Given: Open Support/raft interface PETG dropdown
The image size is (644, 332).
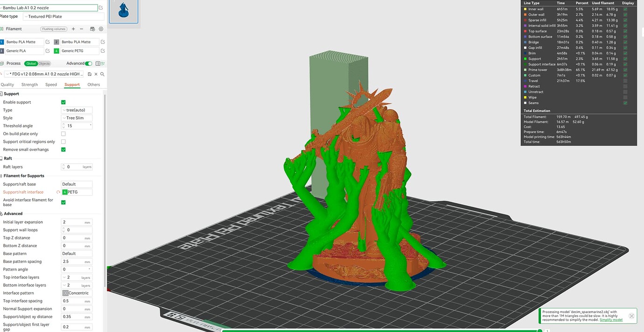Looking at the screenshot, I should coord(77,192).
